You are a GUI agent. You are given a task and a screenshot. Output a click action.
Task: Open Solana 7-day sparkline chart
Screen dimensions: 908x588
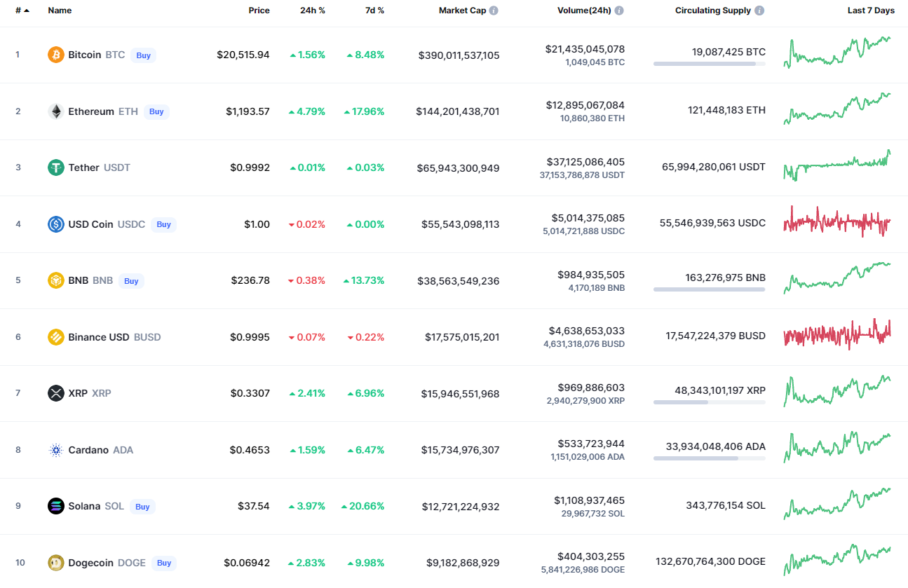(x=837, y=505)
